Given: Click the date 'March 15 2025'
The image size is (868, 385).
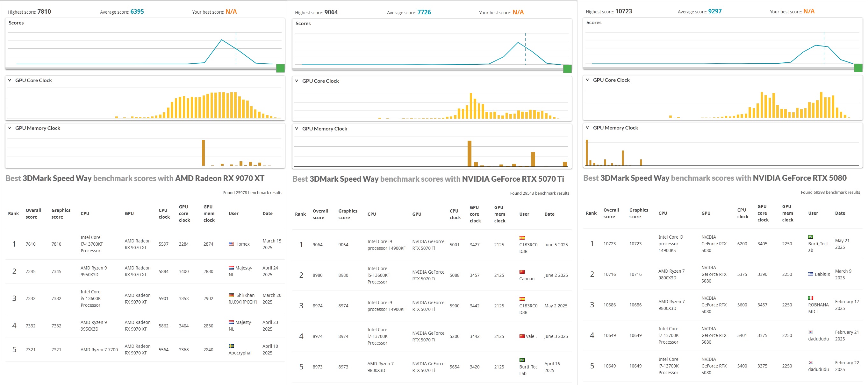Looking at the screenshot, I should tap(272, 244).
